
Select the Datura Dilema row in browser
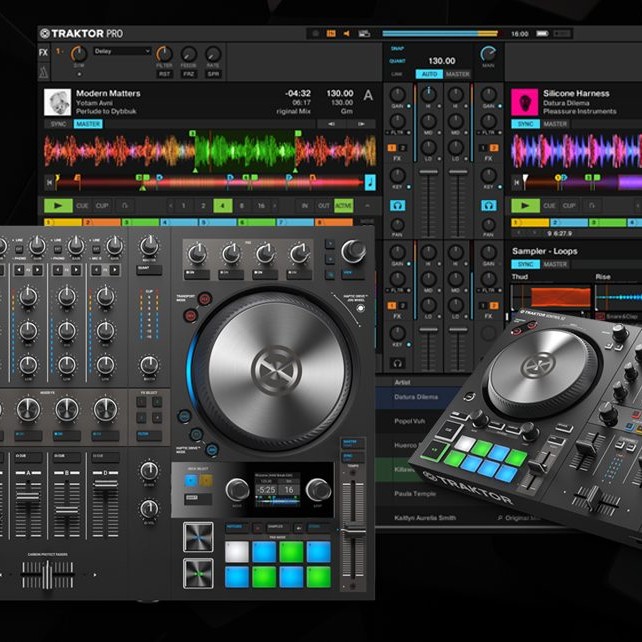tap(418, 397)
